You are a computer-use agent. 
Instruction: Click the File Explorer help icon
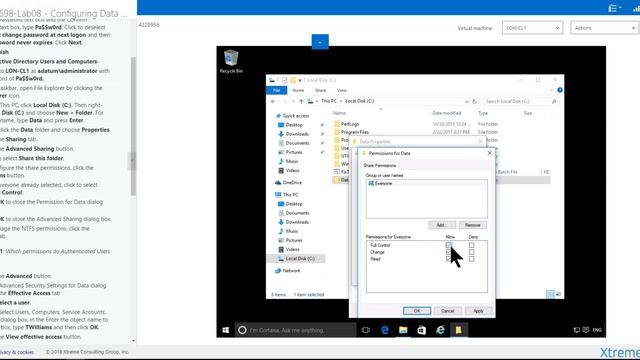560,90
